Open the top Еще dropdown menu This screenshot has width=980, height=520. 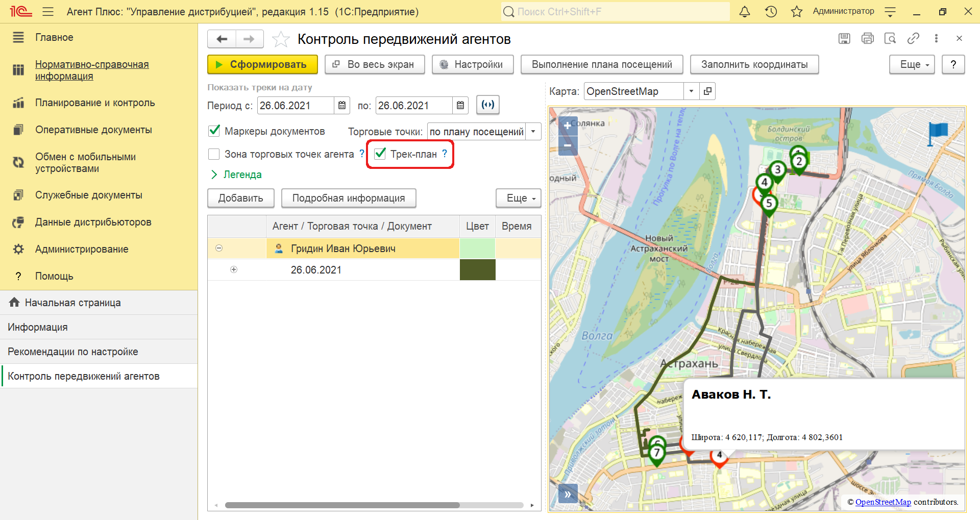pos(912,64)
